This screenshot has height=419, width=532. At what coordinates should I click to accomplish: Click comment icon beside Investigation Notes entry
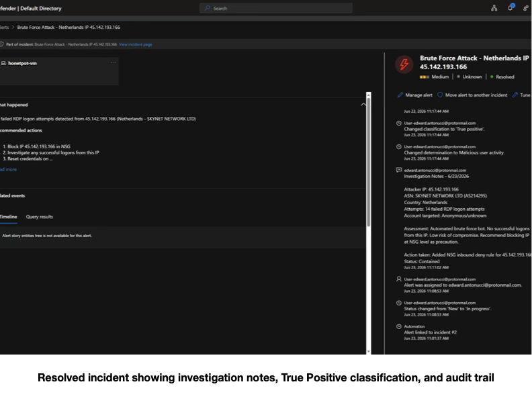[399, 170]
